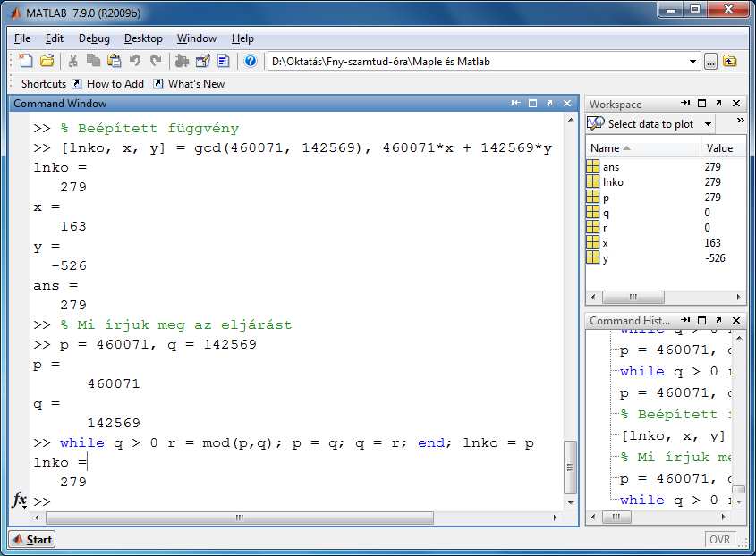Open the File menu
The width and height of the screenshot is (756, 556).
22,38
